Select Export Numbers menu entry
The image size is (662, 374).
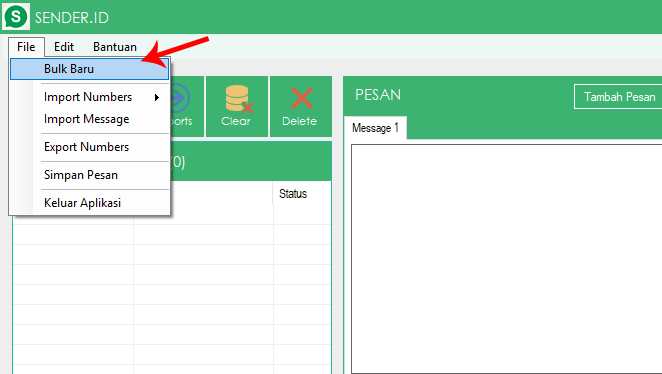pyautogui.click(x=90, y=147)
